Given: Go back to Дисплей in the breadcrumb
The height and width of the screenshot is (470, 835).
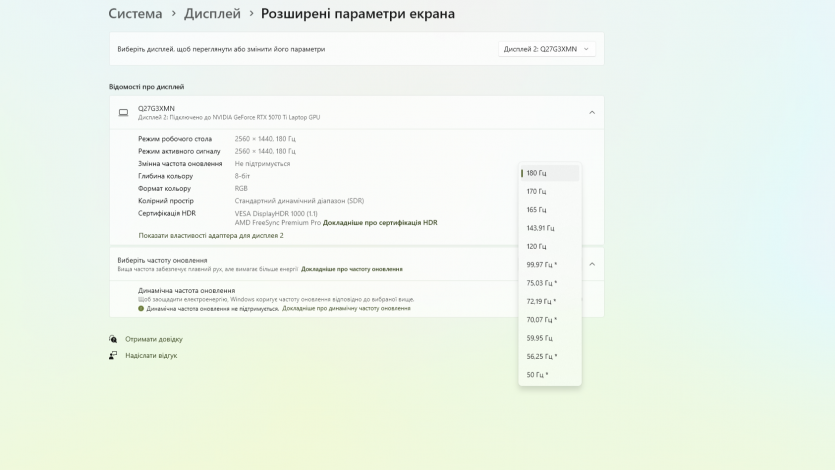Looking at the screenshot, I should point(212,14).
